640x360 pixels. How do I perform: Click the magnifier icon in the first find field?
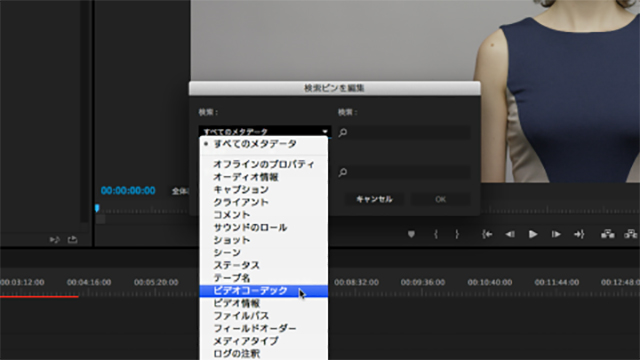[343, 132]
